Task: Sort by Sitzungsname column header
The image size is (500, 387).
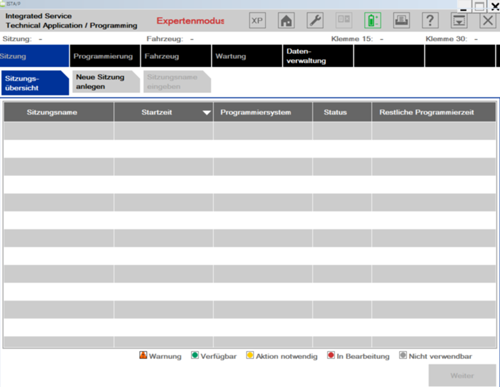Action: point(58,112)
